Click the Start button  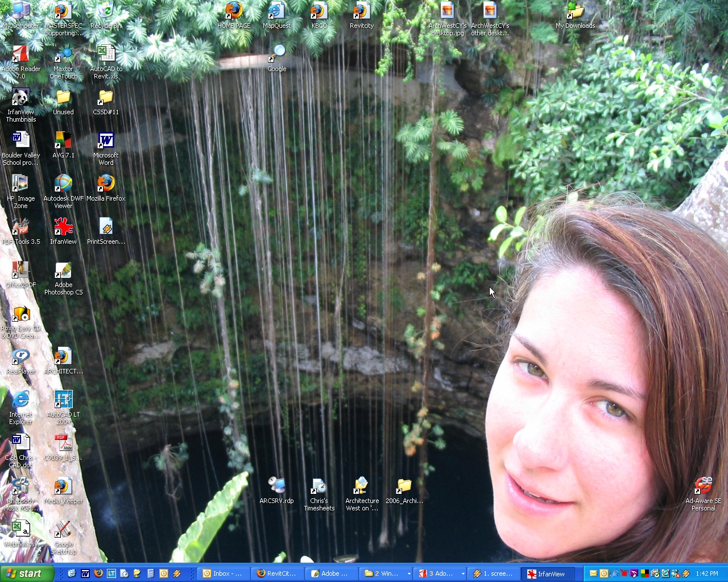coord(27,573)
